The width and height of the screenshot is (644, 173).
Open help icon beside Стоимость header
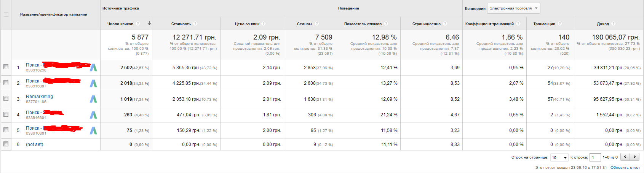click(x=195, y=24)
